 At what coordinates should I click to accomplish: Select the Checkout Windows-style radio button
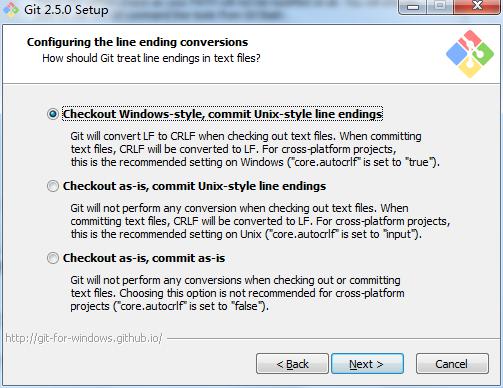[x=53, y=114]
